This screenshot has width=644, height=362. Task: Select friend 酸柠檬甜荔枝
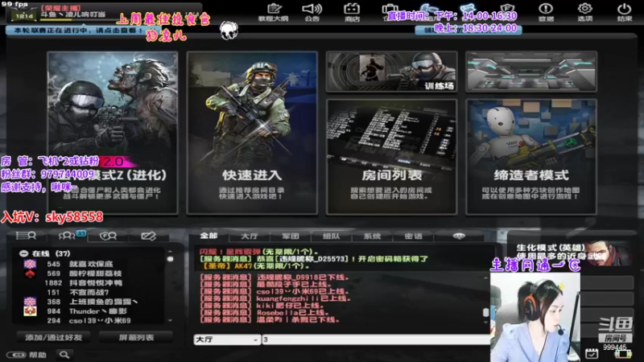pos(94,274)
